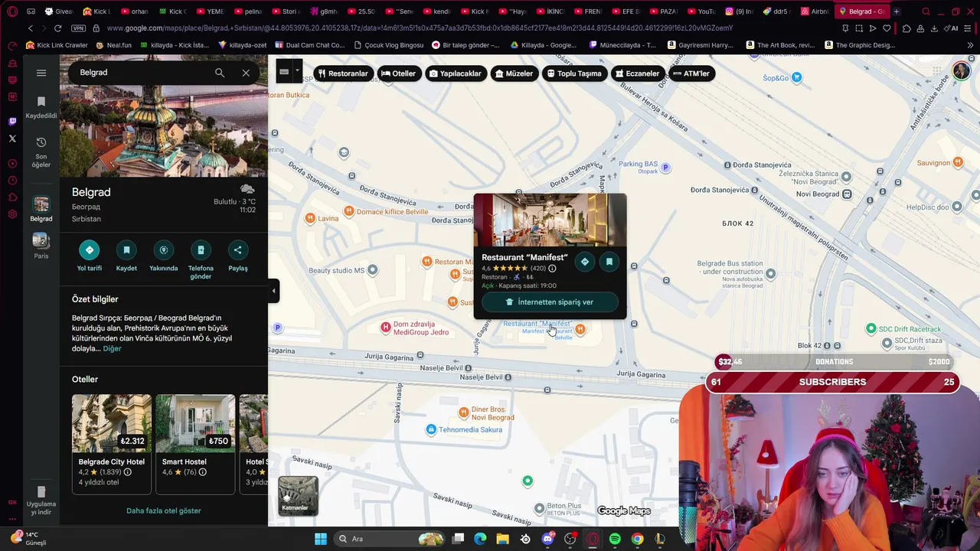Click info icon next to Smart Hostel rating
Screen dimensions: 980x551
click(203, 472)
